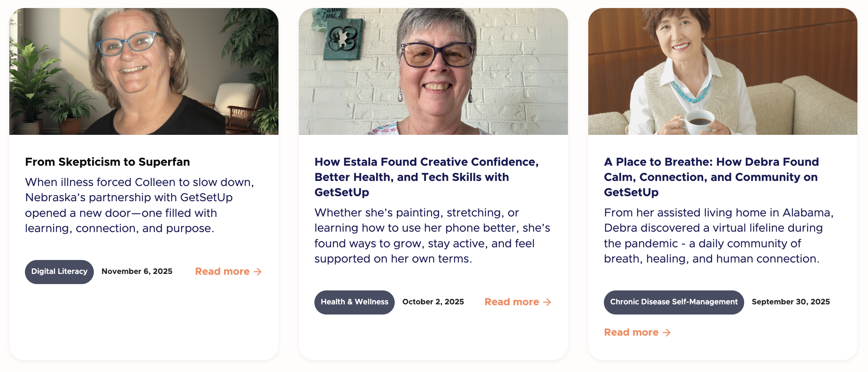The height and width of the screenshot is (372, 868).
Task: Open Colleen's story photo with blue glasses
Action: click(144, 71)
